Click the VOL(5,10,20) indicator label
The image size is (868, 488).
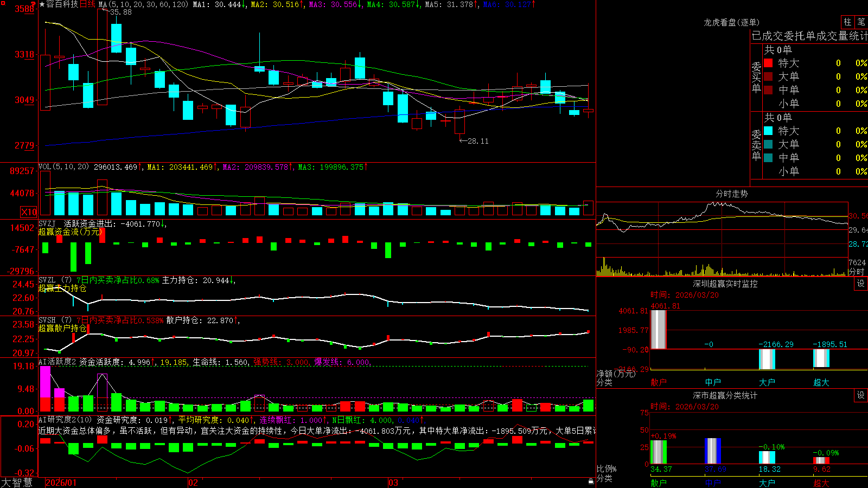click(63, 167)
